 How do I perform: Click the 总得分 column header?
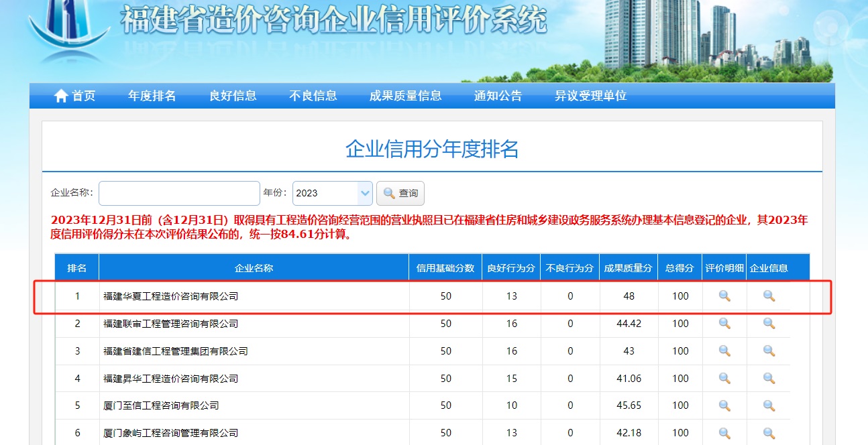coord(680,268)
